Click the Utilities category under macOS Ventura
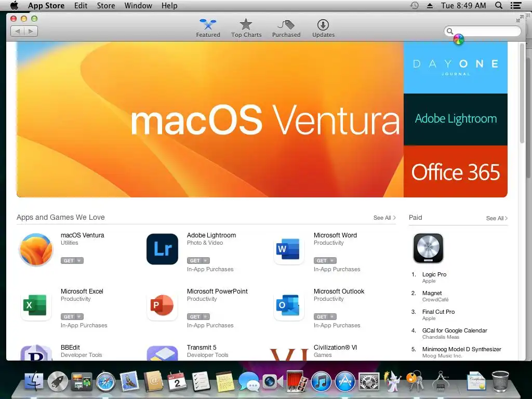 [x=69, y=243]
